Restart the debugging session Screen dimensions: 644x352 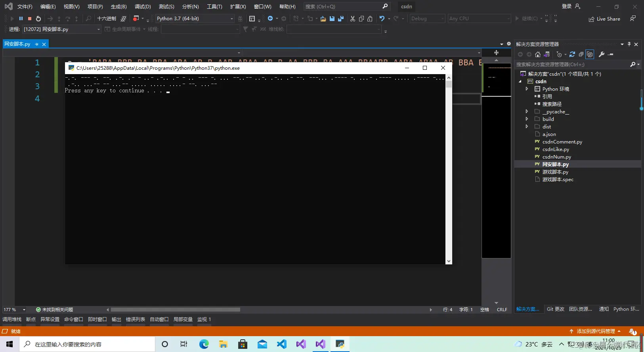coord(38,19)
